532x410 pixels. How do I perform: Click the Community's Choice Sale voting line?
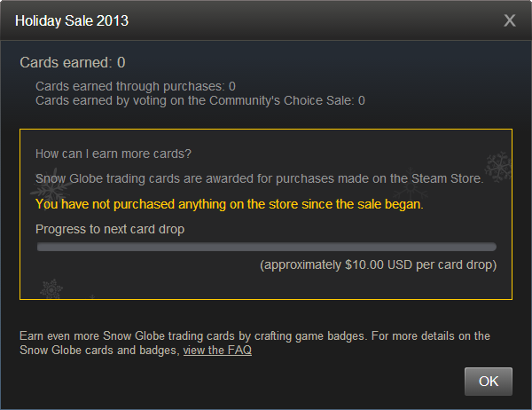pyautogui.click(x=199, y=100)
